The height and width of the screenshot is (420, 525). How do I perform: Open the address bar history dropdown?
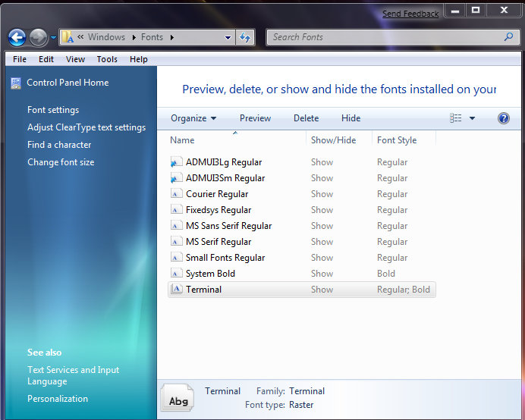[228, 37]
